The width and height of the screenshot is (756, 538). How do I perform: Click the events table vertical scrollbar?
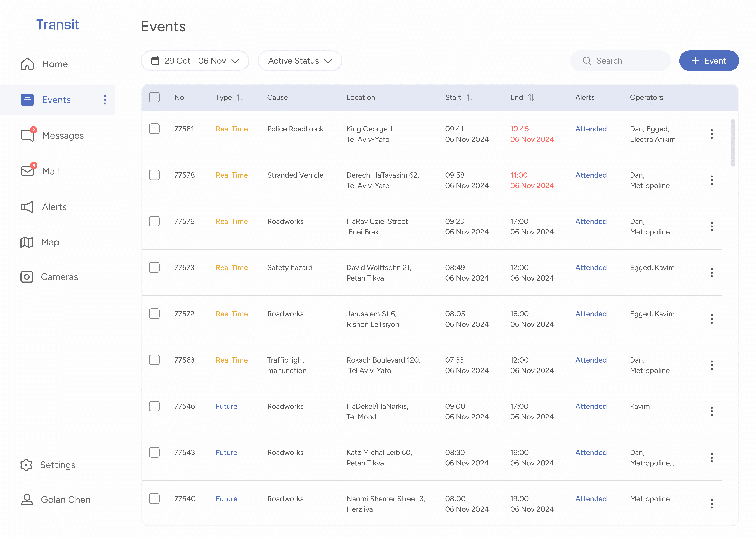pos(733,143)
